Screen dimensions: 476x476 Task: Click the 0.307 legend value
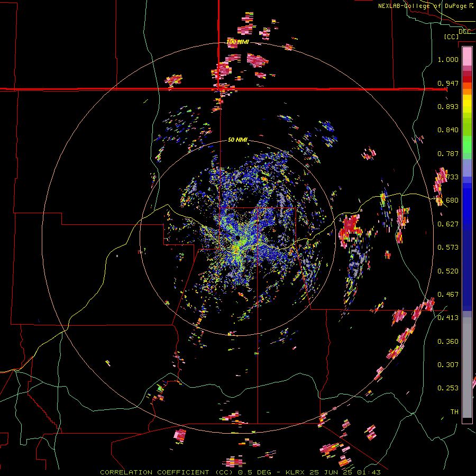pos(448,364)
